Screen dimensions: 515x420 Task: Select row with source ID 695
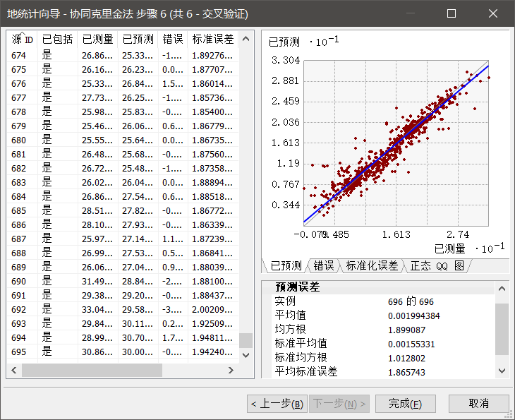tap(123, 352)
